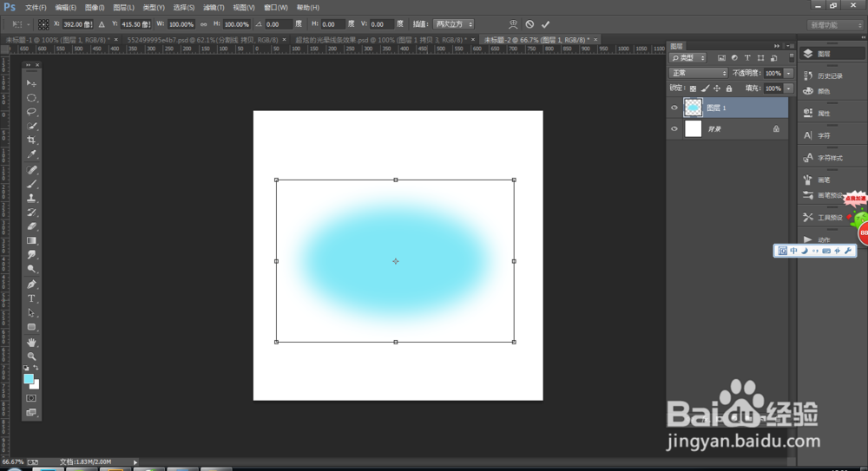The image size is (868, 471).
Task: Commit the transform with the checkmark
Action: tap(545, 24)
